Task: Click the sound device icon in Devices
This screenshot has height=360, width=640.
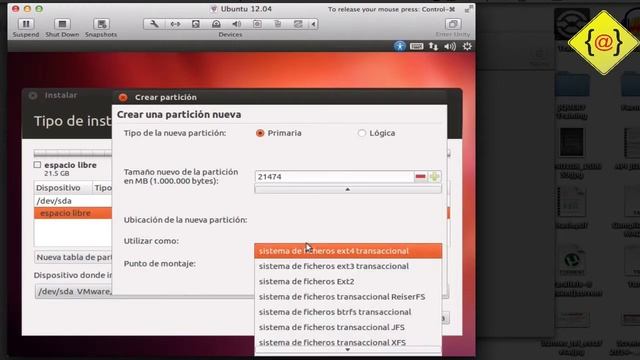Action: coord(236,24)
